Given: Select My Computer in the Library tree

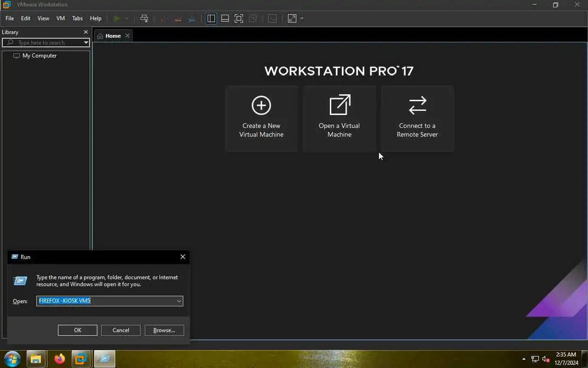Looking at the screenshot, I should 40,56.
